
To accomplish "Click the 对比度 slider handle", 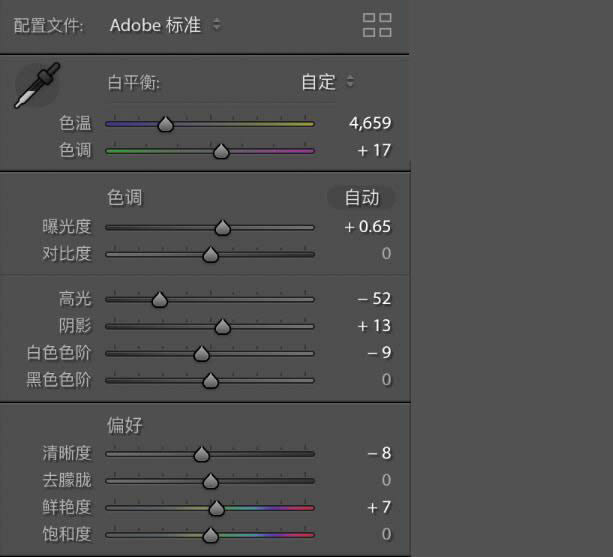I will pos(210,255).
